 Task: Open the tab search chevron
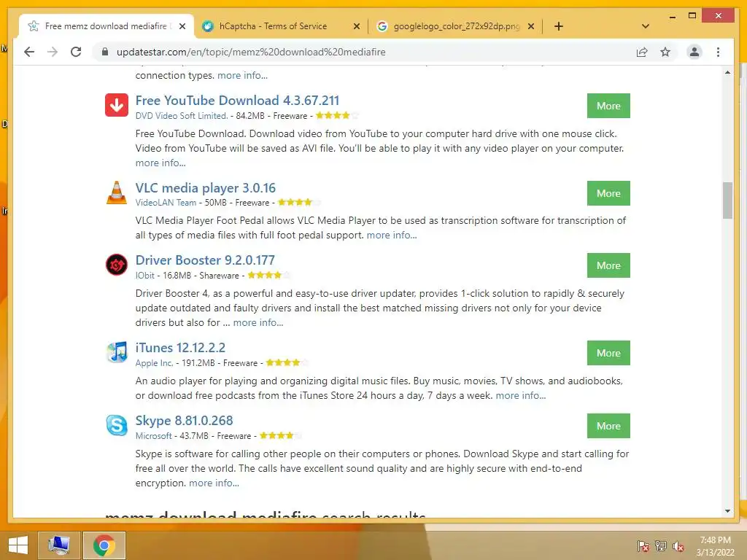[646, 26]
